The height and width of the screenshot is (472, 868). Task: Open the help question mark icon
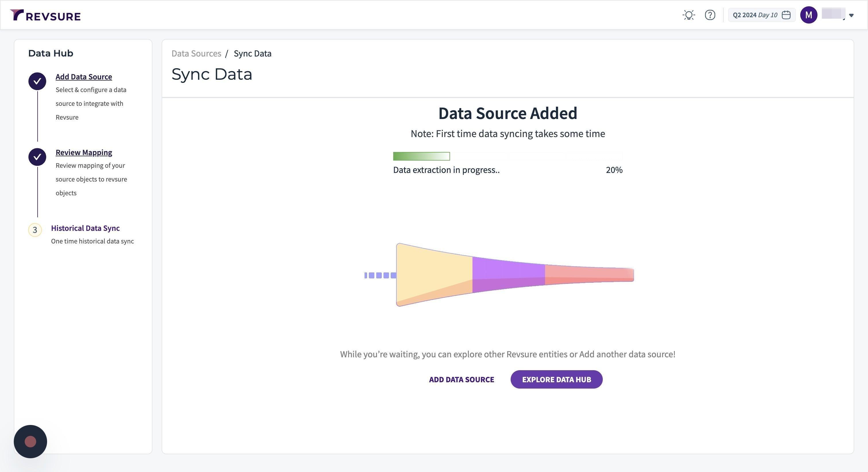point(710,15)
